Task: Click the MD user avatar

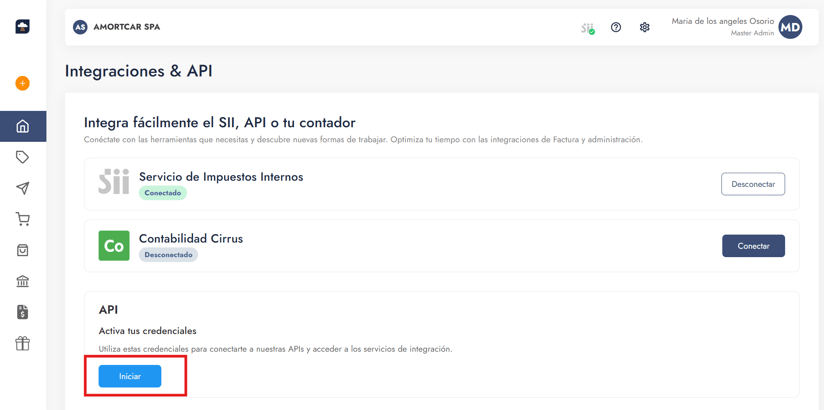Action: pos(790,27)
